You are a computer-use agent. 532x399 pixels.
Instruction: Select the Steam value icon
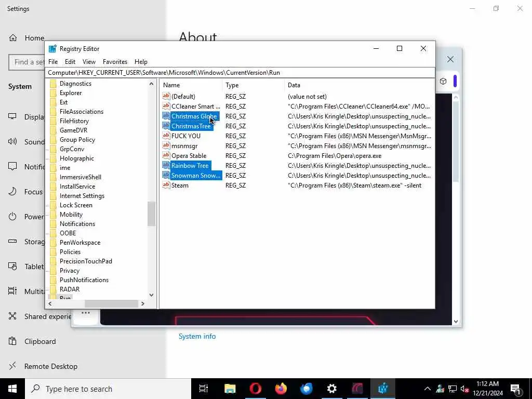[x=166, y=185]
